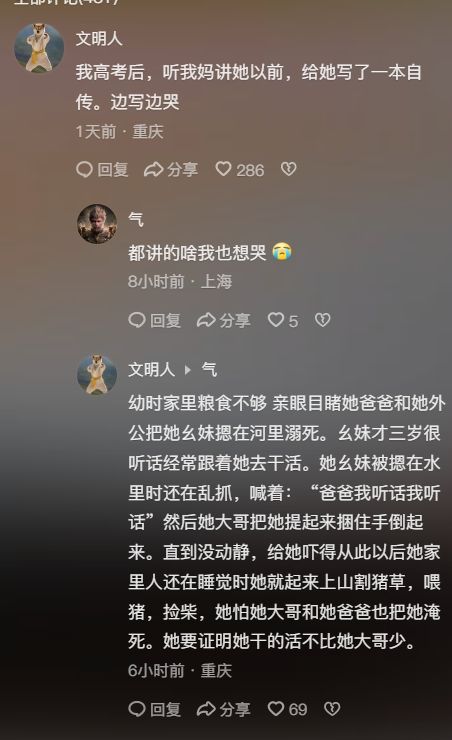The height and width of the screenshot is (740, 452).
Task: Click the crying emoji in 气's reply
Action: coord(282,252)
